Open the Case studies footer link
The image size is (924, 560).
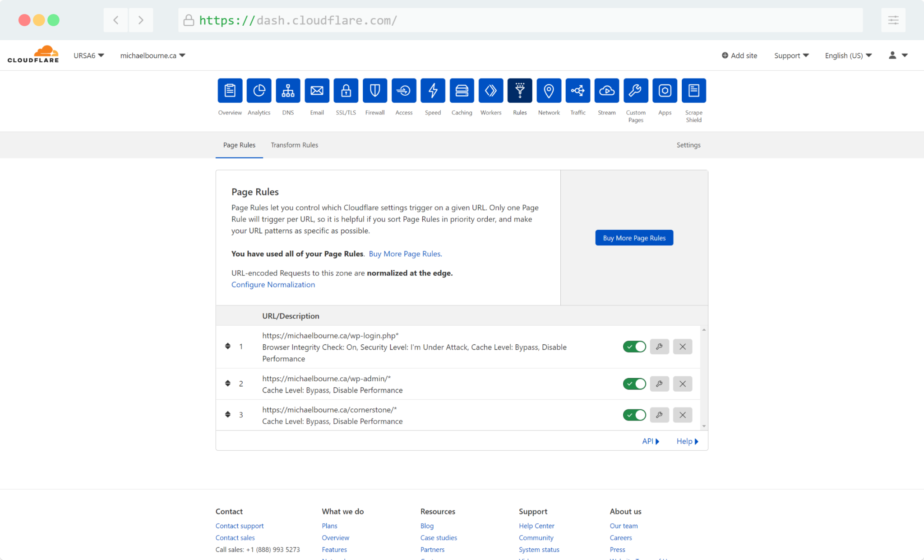[439, 537]
